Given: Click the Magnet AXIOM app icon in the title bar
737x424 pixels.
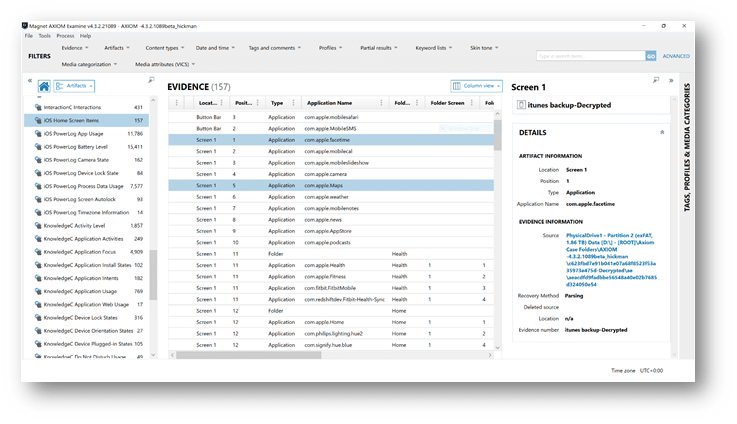Looking at the screenshot, I should click(x=25, y=25).
